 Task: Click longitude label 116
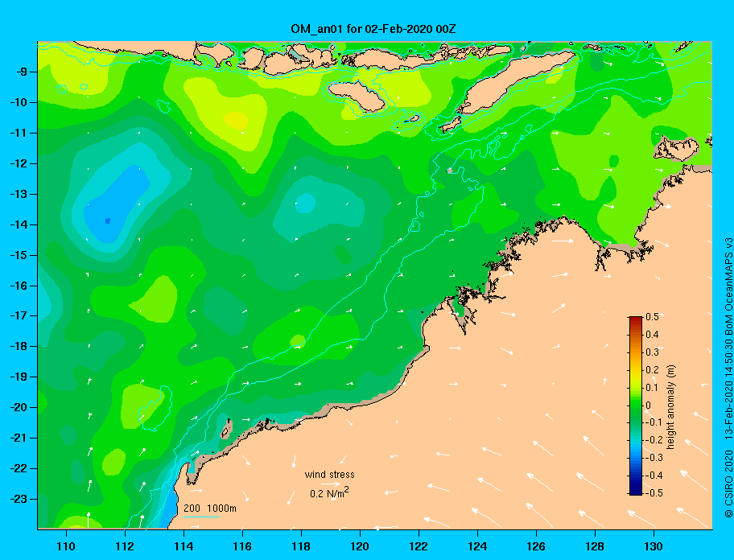pos(242,546)
